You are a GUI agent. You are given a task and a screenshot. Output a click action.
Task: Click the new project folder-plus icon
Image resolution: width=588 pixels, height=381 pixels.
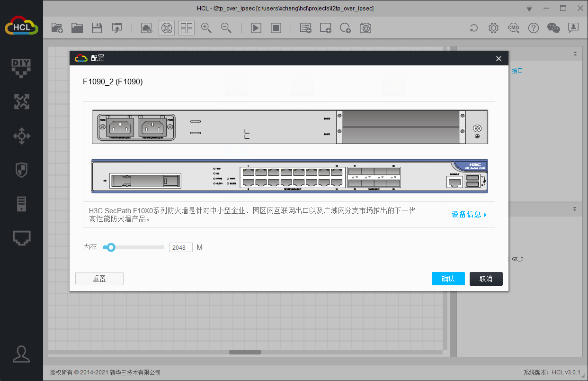point(57,28)
